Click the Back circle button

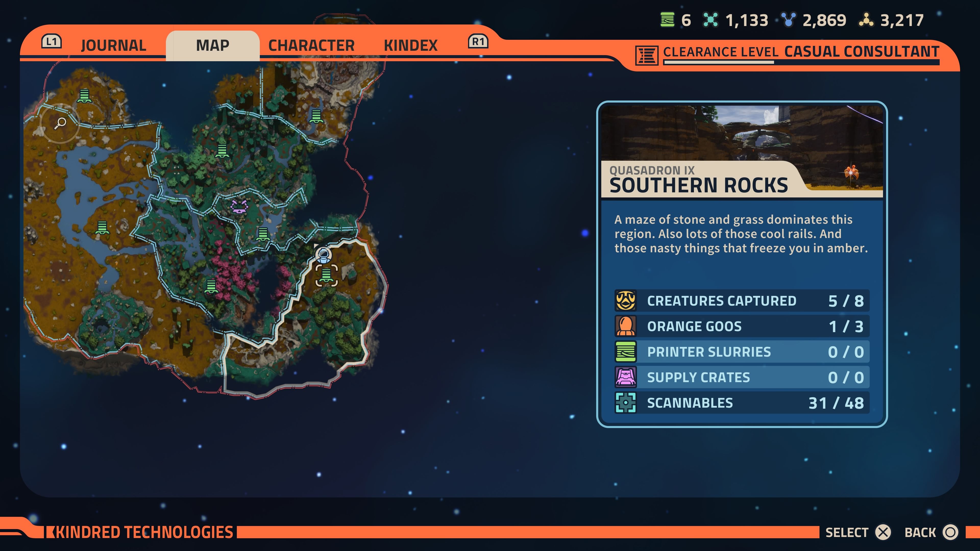(950, 532)
